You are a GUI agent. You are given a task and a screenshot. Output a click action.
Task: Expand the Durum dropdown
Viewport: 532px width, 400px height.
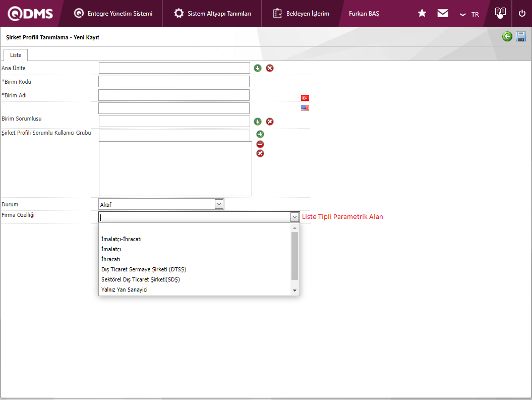click(x=219, y=204)
